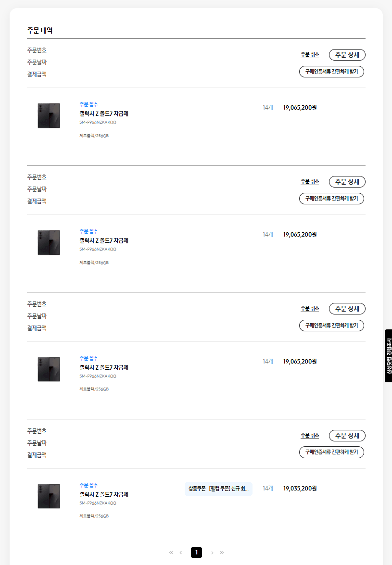Click 구매인증서류 간편하게 받기 on the first order
Screen dimensions: 392x565
(x=331, y=72)
